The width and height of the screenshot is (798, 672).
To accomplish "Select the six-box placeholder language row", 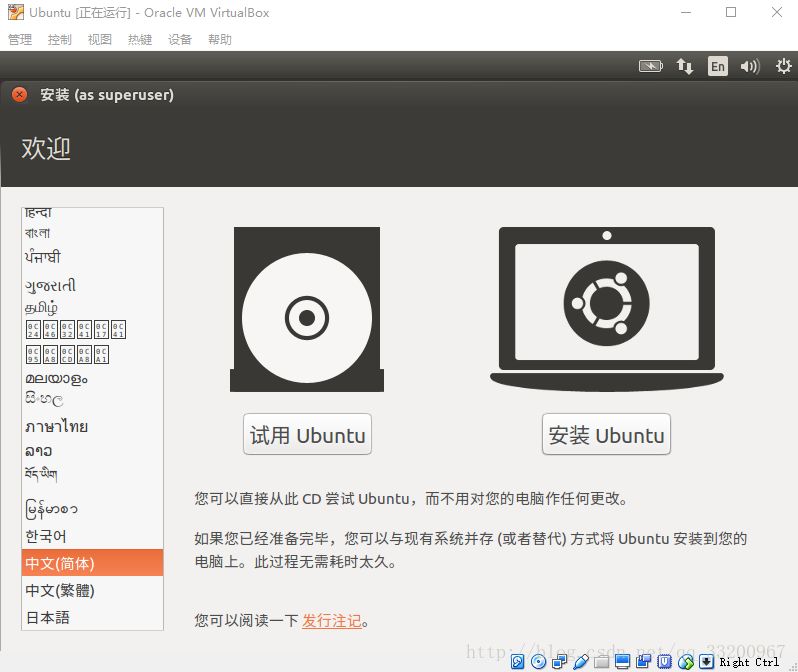I will coord(92,329).
